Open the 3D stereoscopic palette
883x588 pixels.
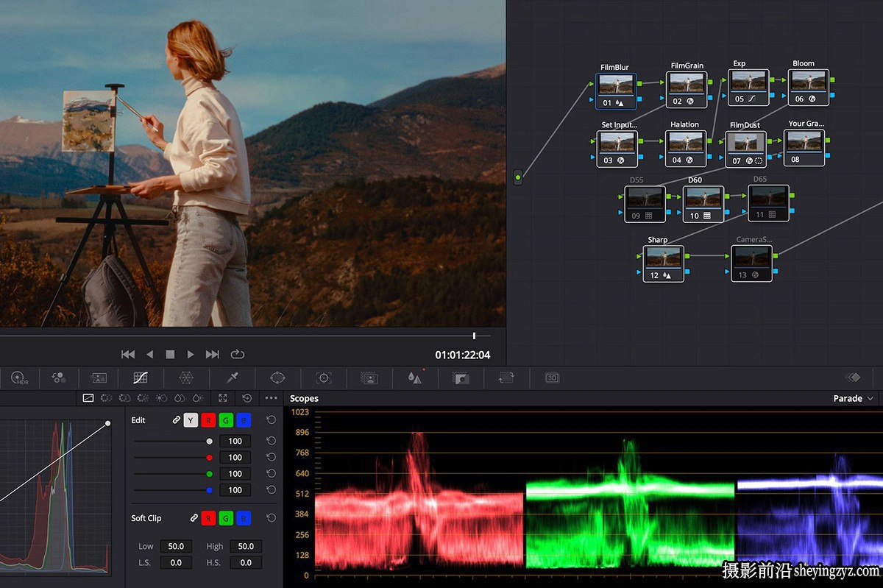pos(552,378)
